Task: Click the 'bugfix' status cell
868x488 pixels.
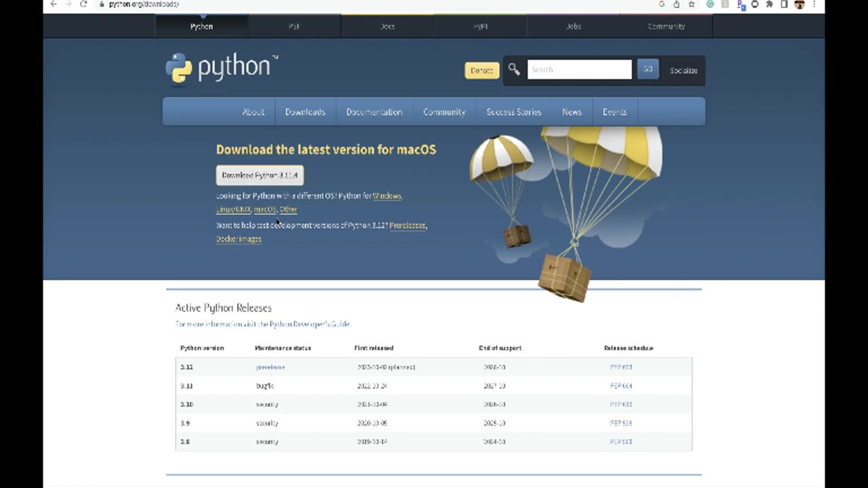Action: point(265,386)
